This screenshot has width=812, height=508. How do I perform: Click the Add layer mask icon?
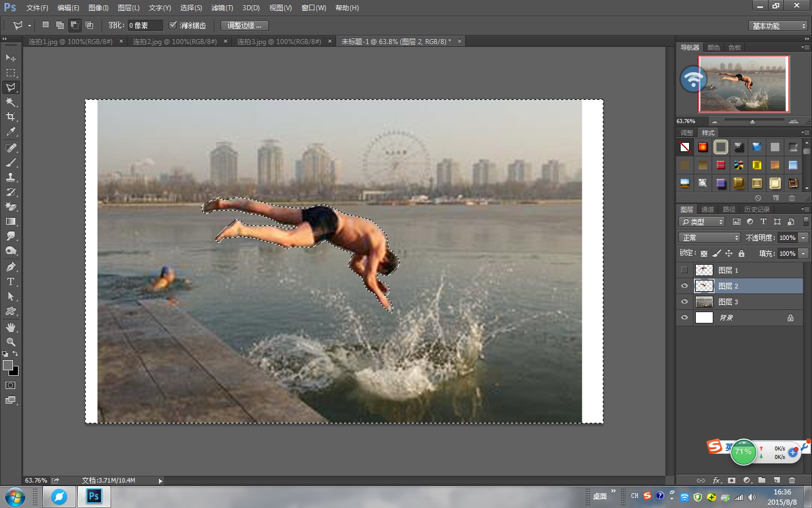pyautogui.click(x=731, y=480)
